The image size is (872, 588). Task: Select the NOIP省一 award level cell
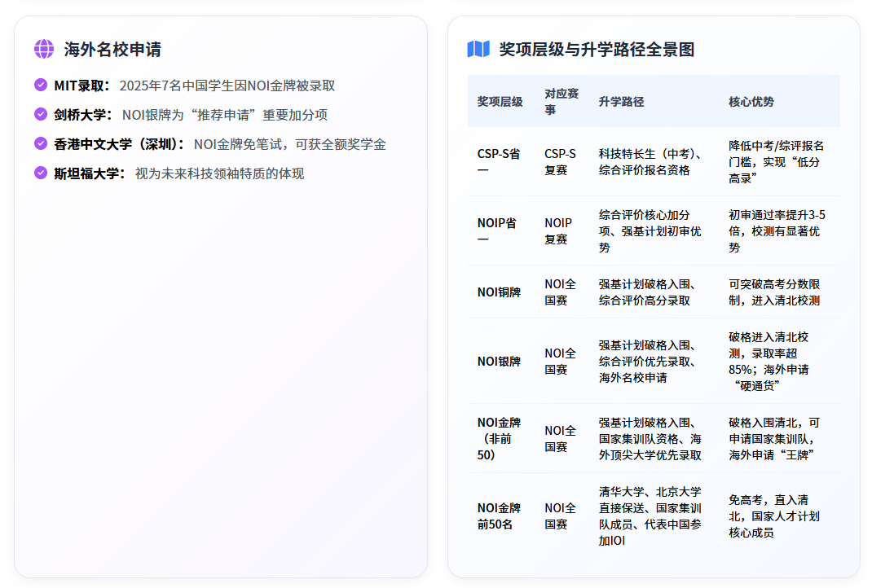[495, 228]
